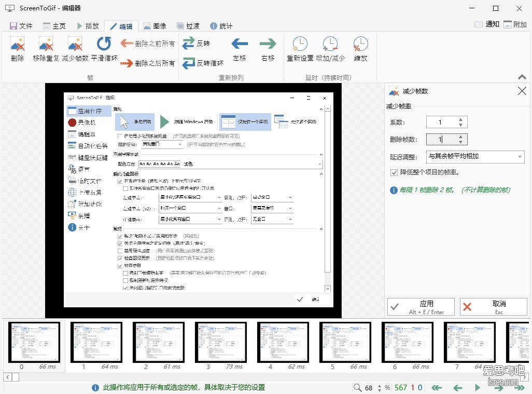Image resolution: width=532 pixels, height=394 pixels.
Task: Open the 重新设置 delay override tool
Action: click(300, 49)
